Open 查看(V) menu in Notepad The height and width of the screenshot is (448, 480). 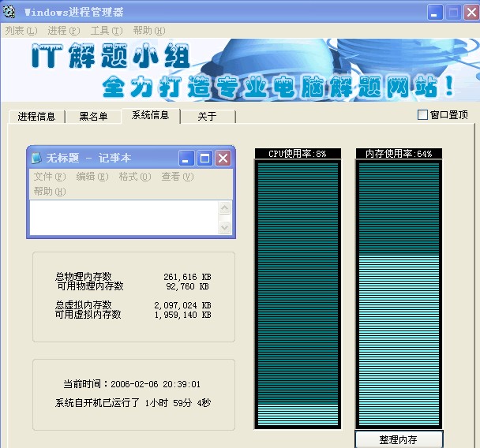178,177
